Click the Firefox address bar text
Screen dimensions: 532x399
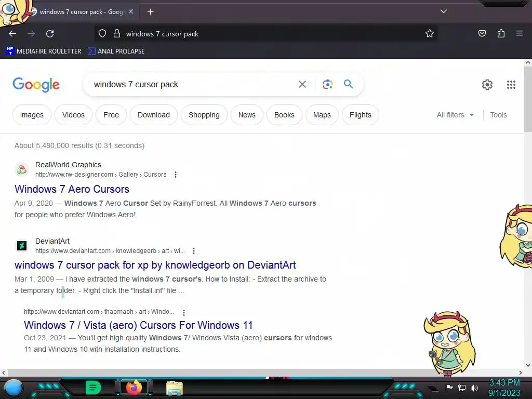click(x=162, y=34)
